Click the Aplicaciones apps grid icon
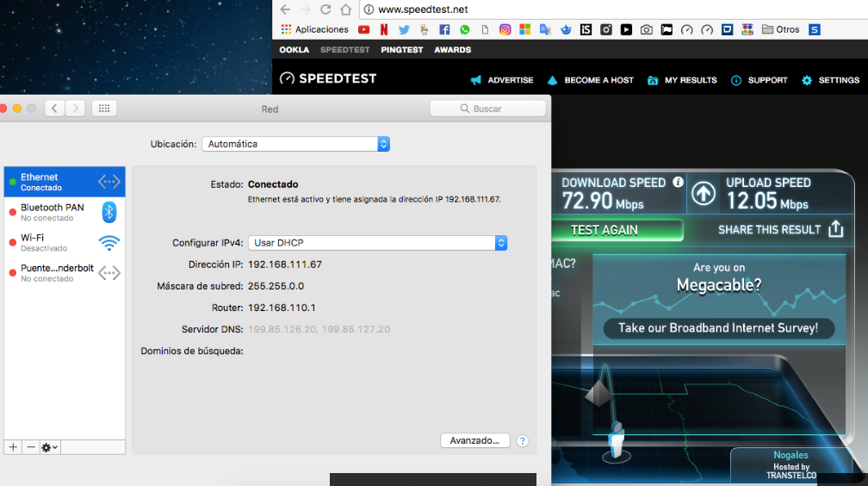The width and height of the screenshot is (868, 486). click(286, 29)
